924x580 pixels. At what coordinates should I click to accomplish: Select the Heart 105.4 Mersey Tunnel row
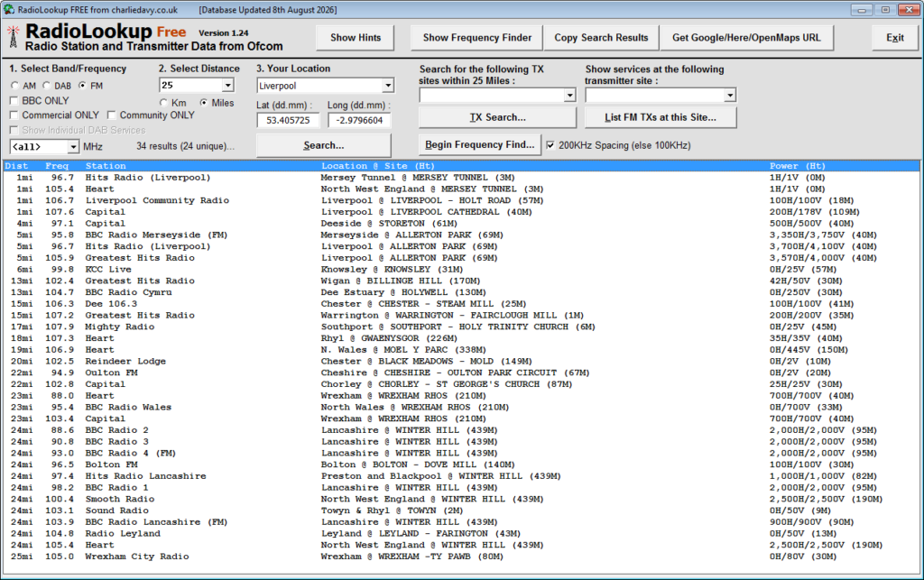(461, 189)
